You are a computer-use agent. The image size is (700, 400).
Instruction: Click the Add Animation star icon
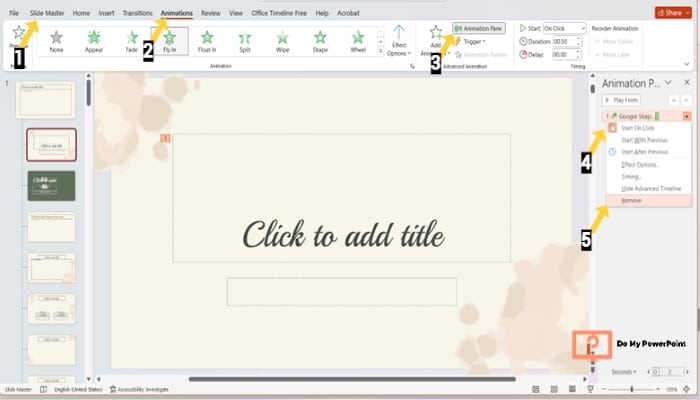click(435, 32)
